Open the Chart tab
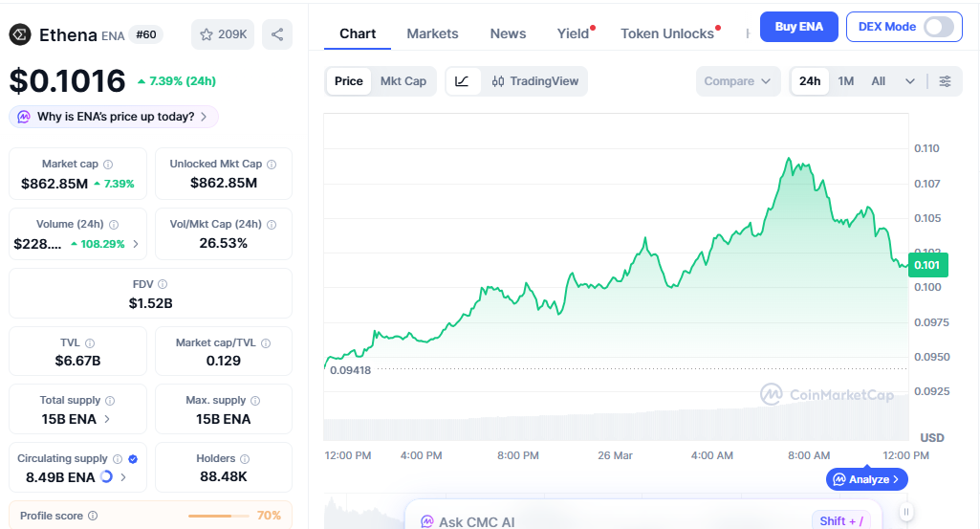This screenshot has width=980, height=529. click(x=358, y=33)
